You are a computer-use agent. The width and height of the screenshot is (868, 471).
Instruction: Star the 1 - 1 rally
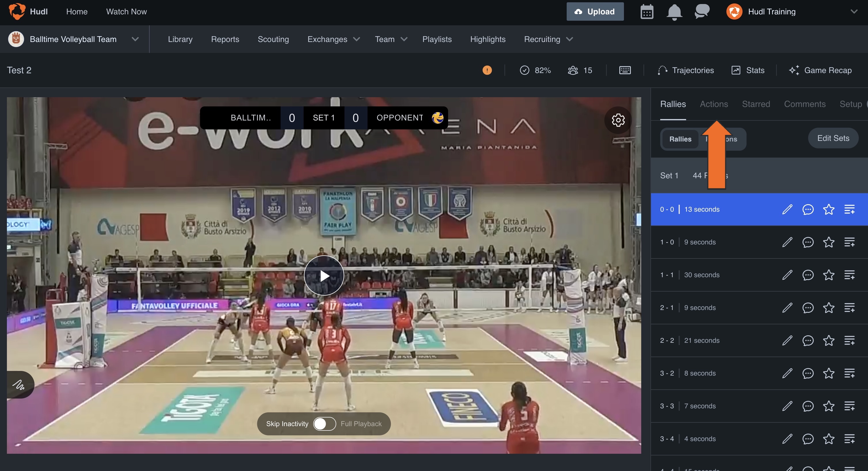coord(829,275)
